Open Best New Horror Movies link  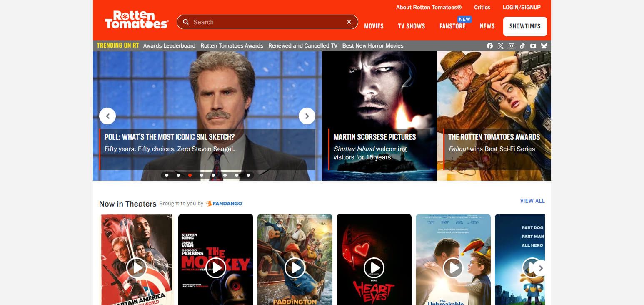pyautogui.click(x=373, y=46)
